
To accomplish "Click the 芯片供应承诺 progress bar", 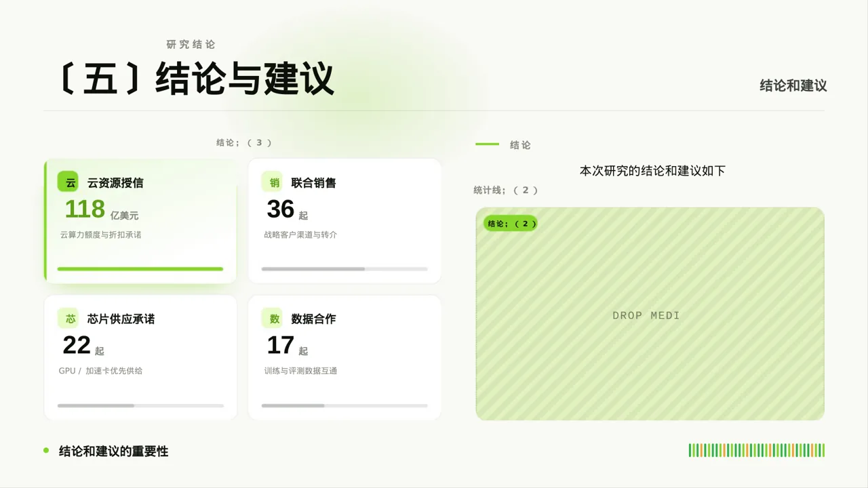I will pyautogui.click(x=140, y=405).
